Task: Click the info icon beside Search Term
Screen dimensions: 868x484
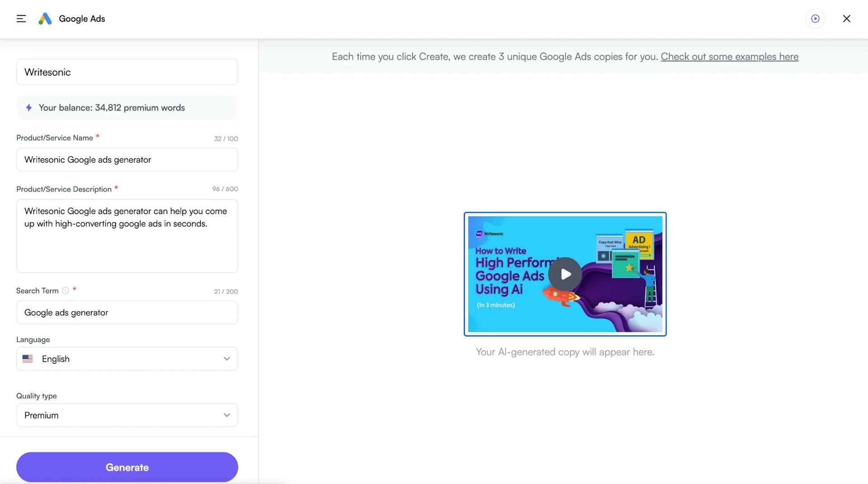Action: coord(66,291)
